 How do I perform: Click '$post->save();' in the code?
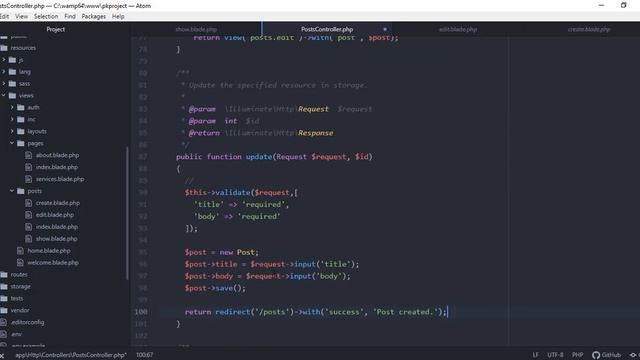point(215,288)
